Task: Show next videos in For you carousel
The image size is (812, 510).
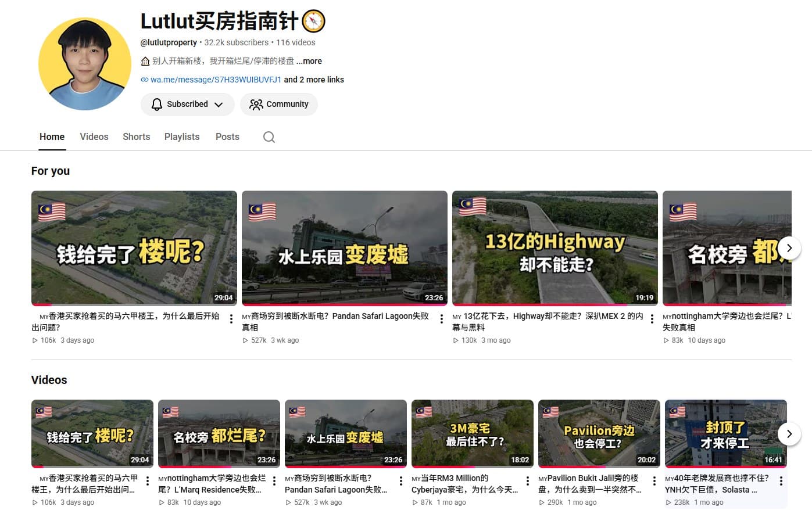Action: tap(789, 248)
